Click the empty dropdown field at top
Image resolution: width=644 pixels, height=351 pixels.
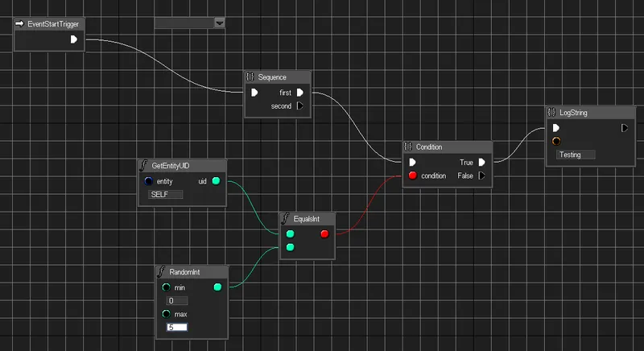point(184,23)
